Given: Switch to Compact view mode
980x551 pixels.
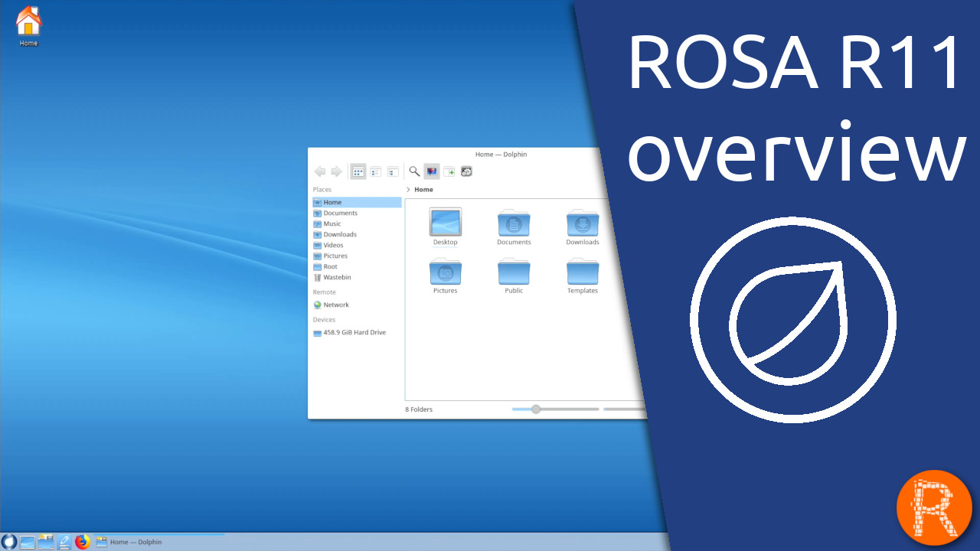Looking at the screenshot, I should [x=376, y=171].
